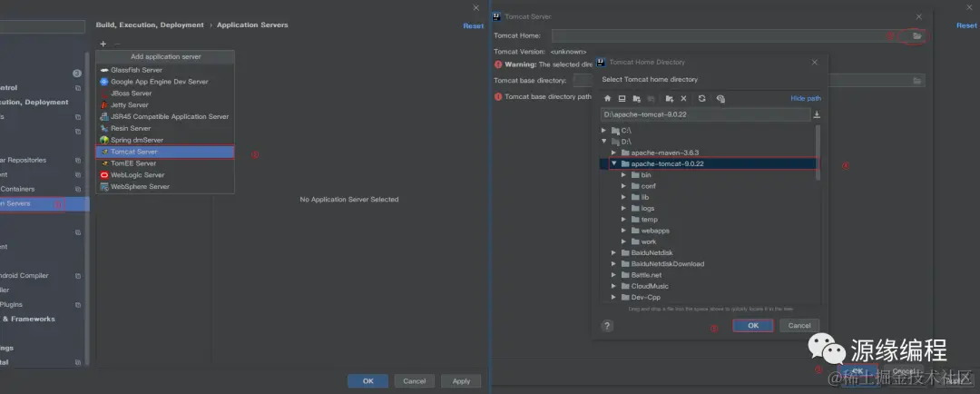Viewport: 980px width, 394px height.
Task: Open Plugins settings item in sidebar
Action: pos(11,304)
